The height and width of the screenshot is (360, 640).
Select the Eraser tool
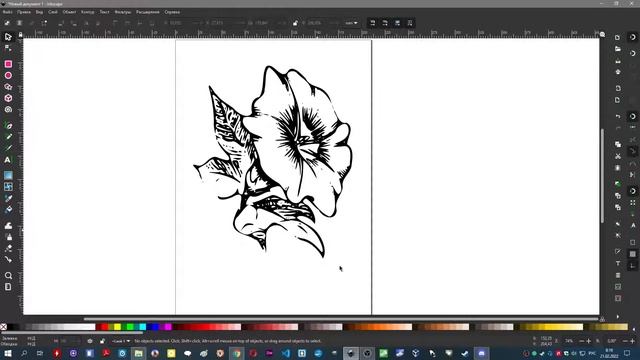pos(8,248)
